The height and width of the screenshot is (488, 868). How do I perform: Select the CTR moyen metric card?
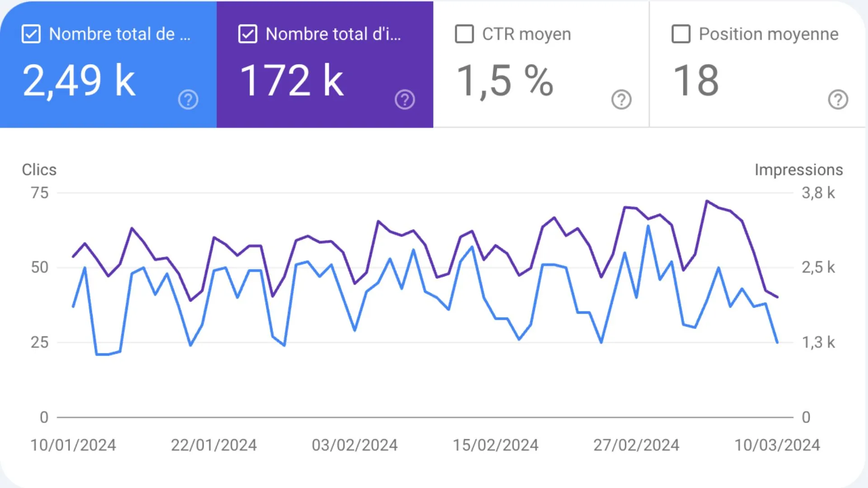point(540,66)
